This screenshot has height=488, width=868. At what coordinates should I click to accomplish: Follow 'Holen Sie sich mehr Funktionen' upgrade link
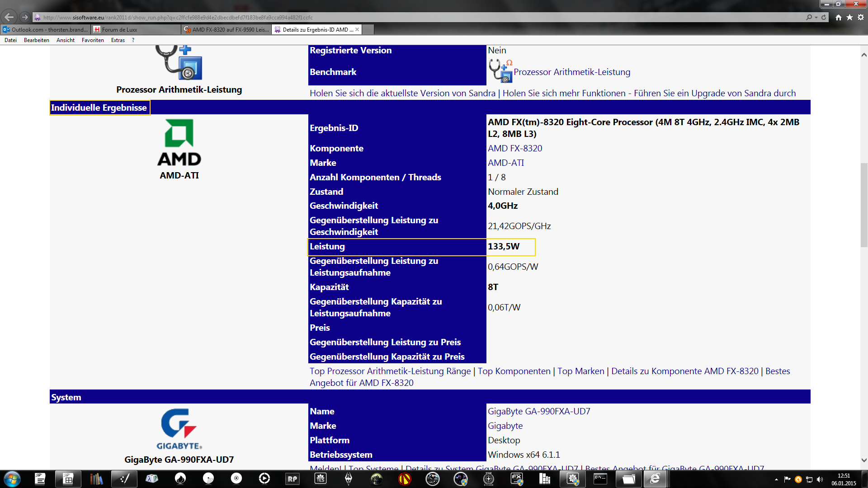[649, 93]
